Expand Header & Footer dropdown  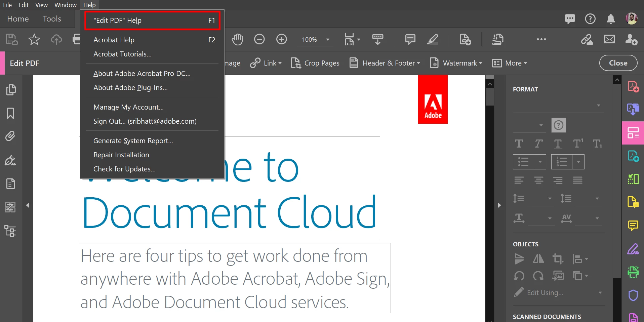click(x=385, y=63)
